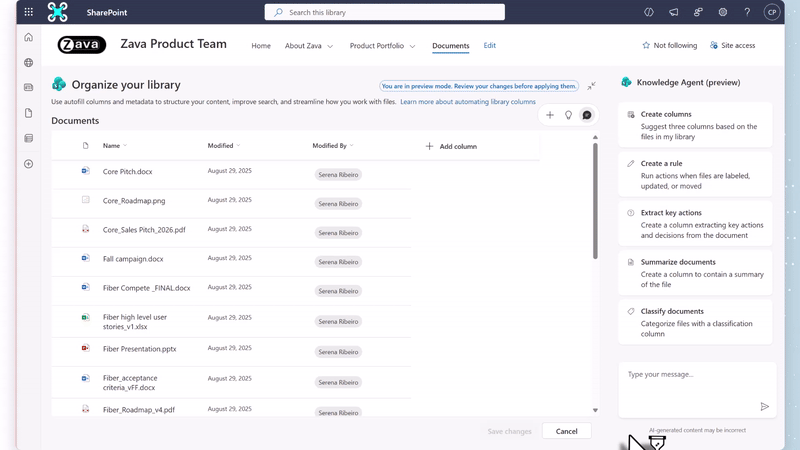The image size is (800, 450).
Task: Open the files page icon in left rail
Action: [x=29, y=113]
